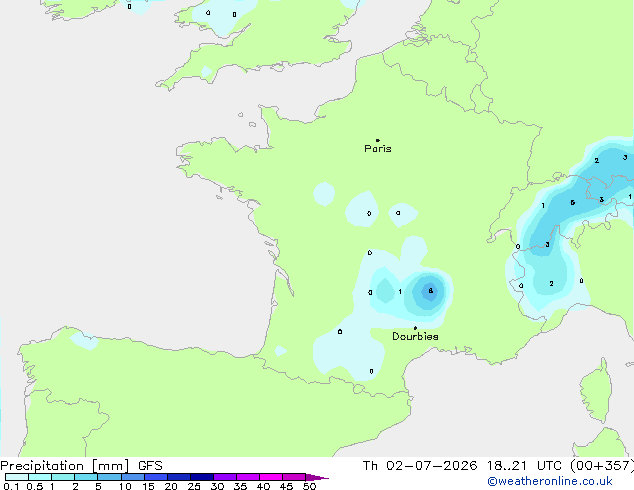
Task: Click the [mm] unit label
Action: [x=111, y=466]
